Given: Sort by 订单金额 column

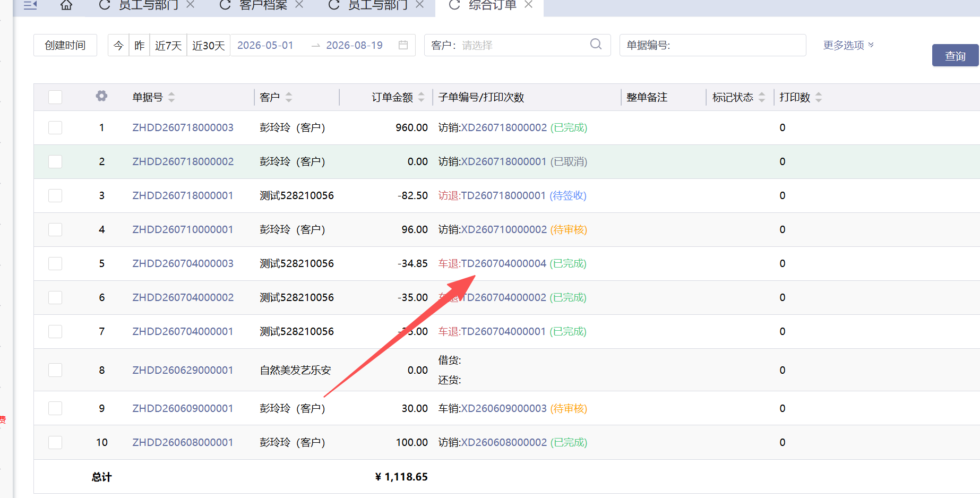Looking at the screenshot, I should click(422, 97).
